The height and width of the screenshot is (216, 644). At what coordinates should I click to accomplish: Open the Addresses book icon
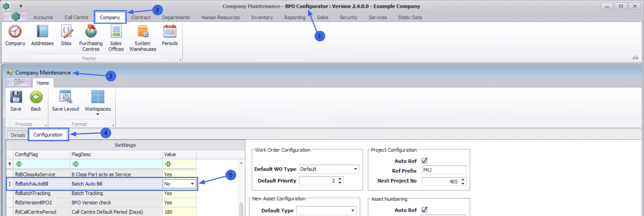coord(42,31)
